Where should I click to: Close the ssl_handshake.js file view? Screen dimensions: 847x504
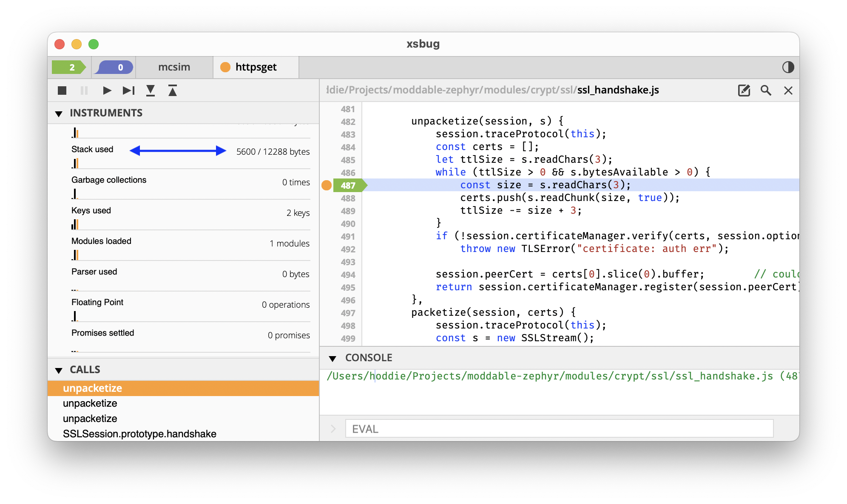pos(788,91)
